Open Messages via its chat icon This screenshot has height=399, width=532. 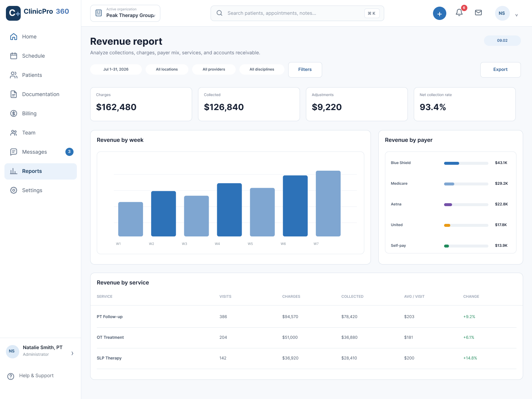coord(14,152)
